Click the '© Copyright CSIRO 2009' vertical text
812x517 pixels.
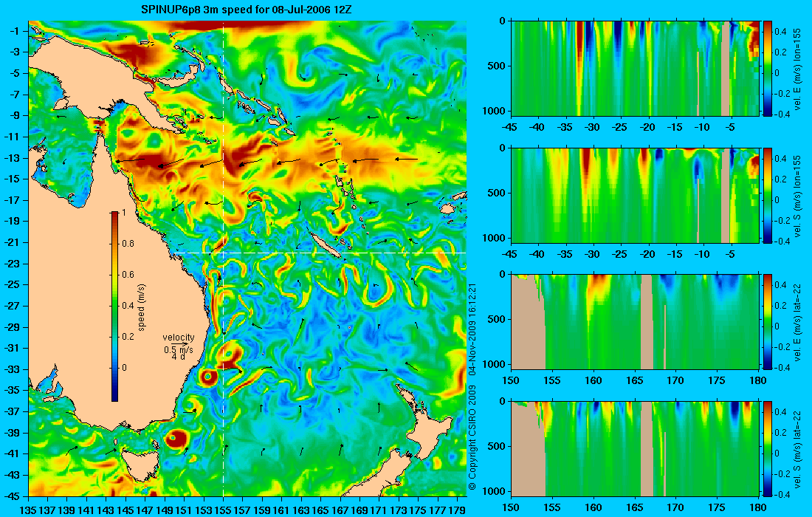tap(472, 438)
